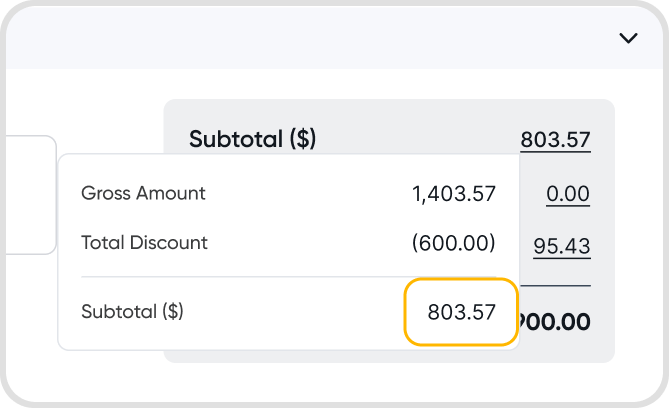Select the bold 900.00 total amount
Viewport: 669px width, 408px height.
click(x=554, y=322)
